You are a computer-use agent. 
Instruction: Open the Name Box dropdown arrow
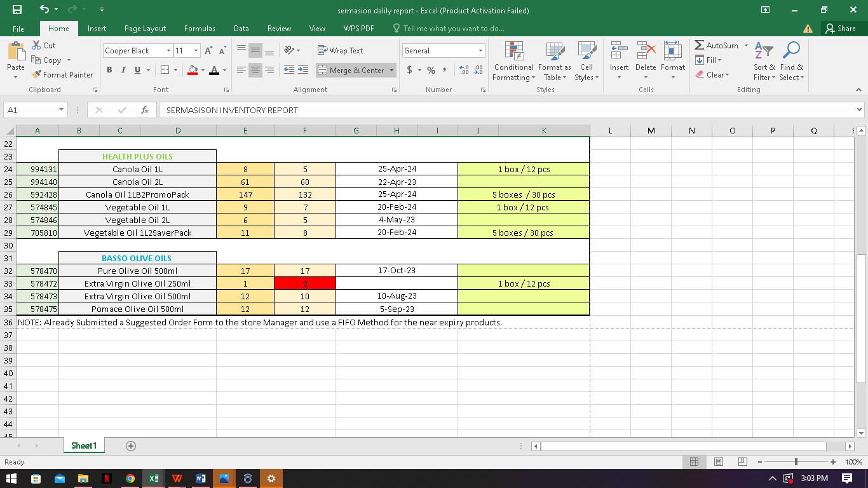pyautogui.click(x=61, y=110)
